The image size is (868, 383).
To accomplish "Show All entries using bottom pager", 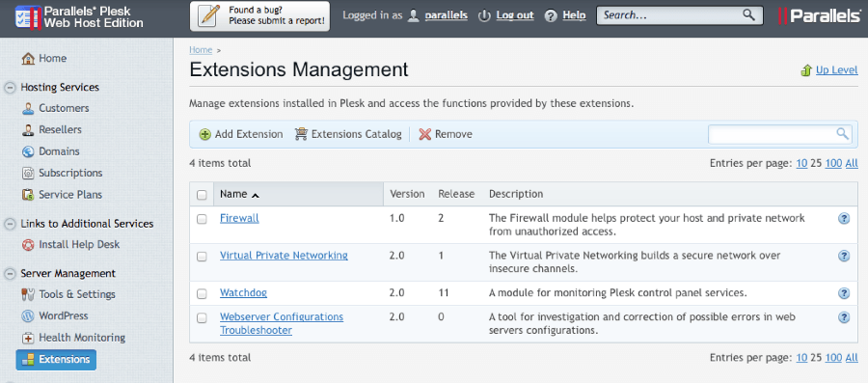I will click(852, 358).
